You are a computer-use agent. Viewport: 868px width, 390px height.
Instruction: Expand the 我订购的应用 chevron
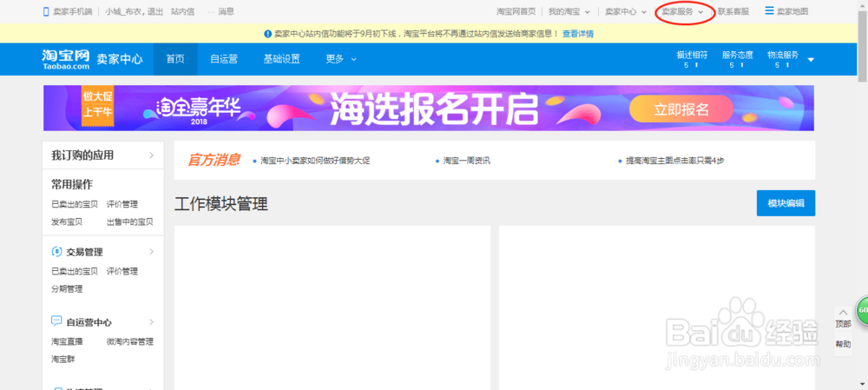point(151,155)
